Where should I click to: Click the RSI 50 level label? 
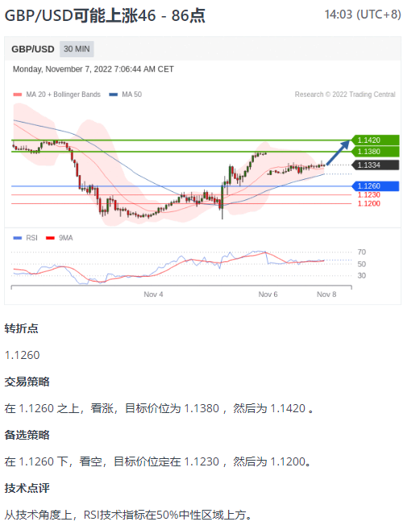tap(361, 264)
